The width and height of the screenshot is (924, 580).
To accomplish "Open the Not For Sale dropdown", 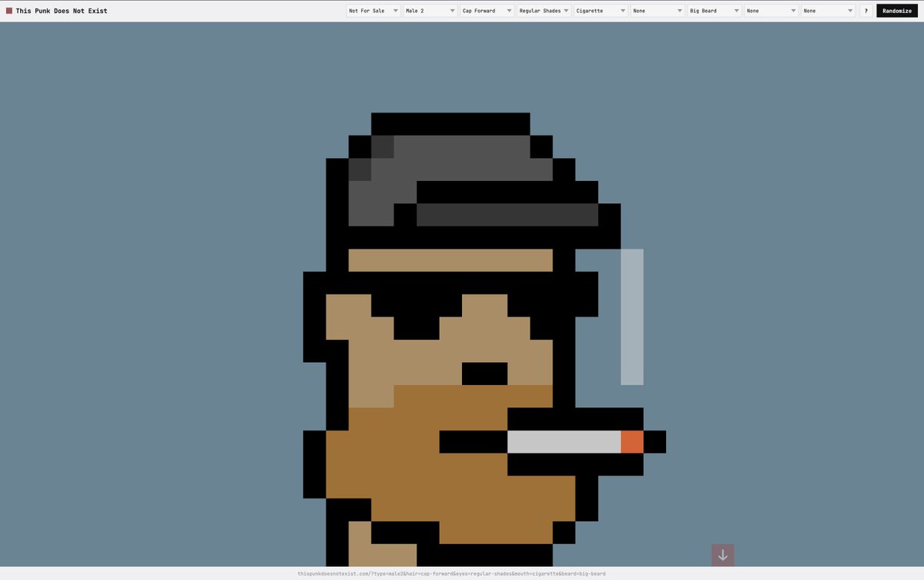I will (373, 11).
